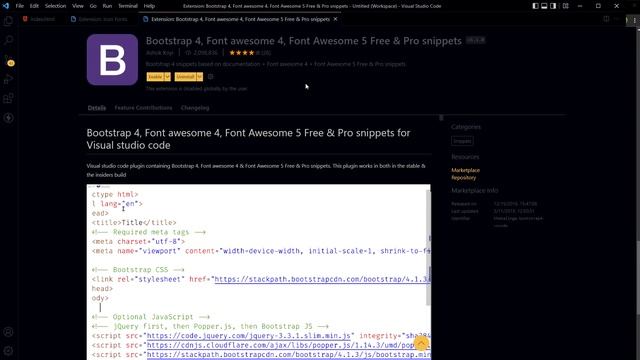
Task: Open the Search view in activity bar
Action: point(8,40)
